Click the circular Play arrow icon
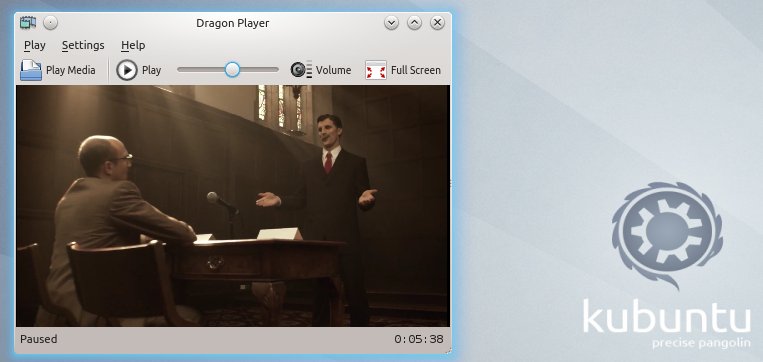The width and height of the screenshot is (763, 362). pyautogui.click(x=127, y=70)
